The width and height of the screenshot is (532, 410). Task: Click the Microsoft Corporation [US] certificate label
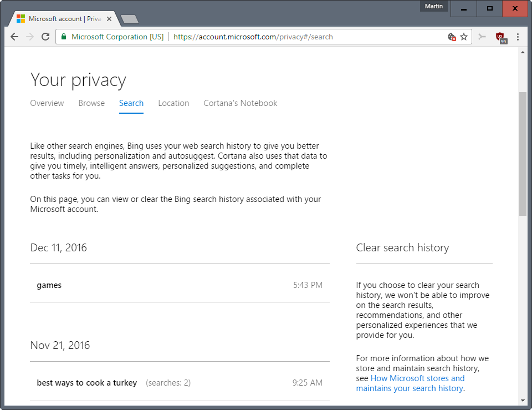117,37
